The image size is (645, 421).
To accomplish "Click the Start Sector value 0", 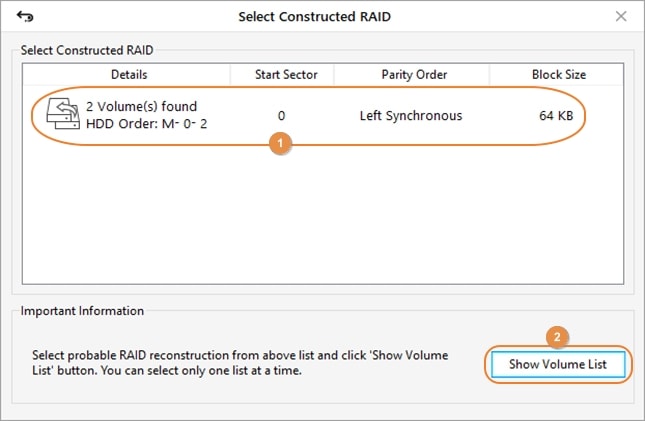I will tap(282, 115).
